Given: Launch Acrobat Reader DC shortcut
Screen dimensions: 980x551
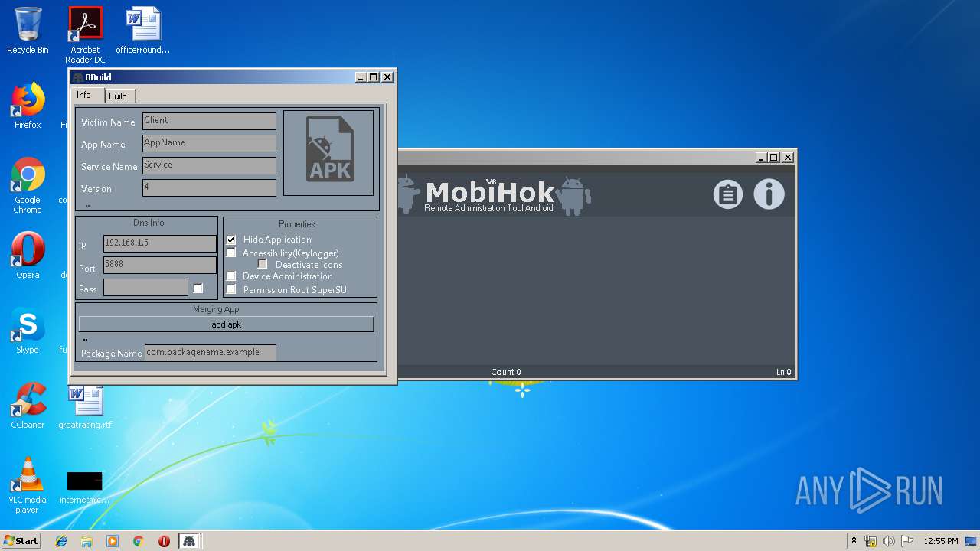Looking at the screenshot, I should pos(85,35).
